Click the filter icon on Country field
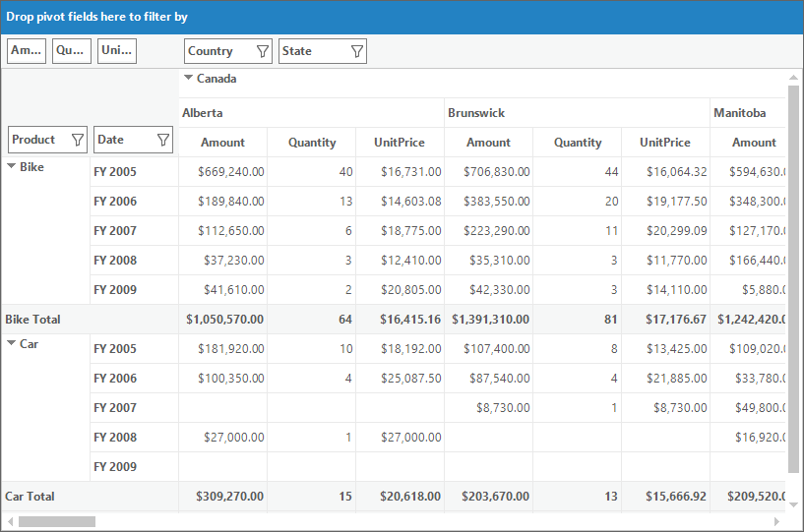 tap(262, 51)
